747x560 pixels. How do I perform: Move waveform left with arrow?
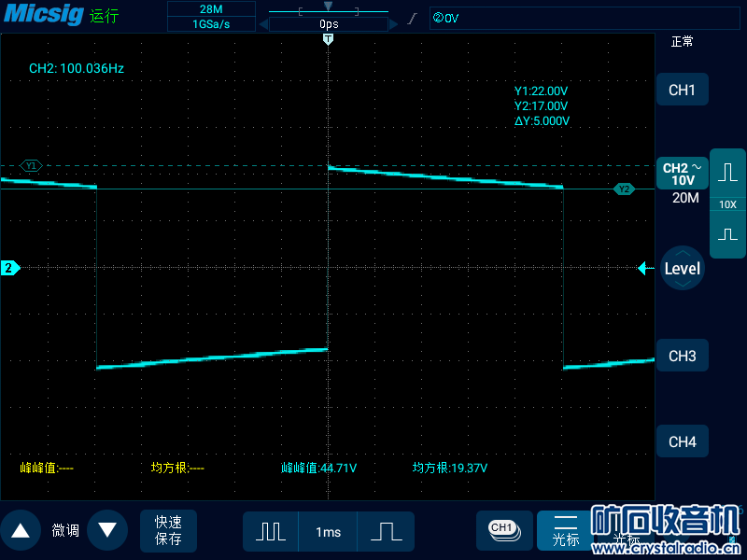pos(263,24)
